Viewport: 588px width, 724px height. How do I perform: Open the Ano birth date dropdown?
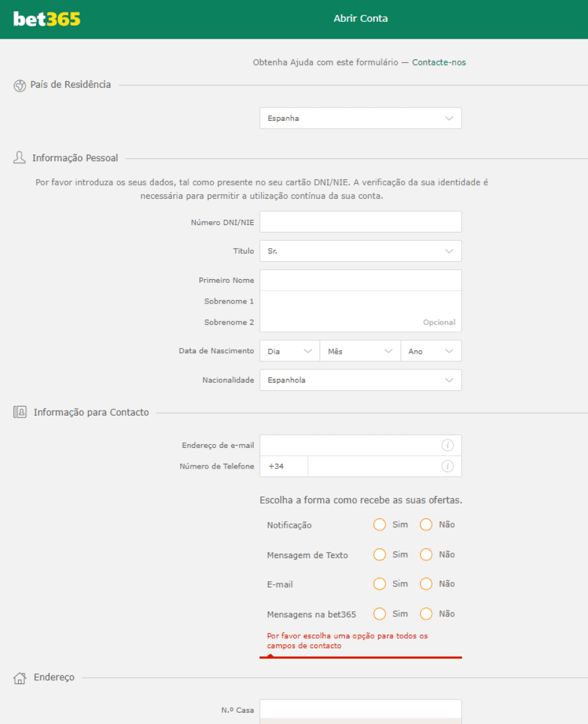click(x=431, y=351)
